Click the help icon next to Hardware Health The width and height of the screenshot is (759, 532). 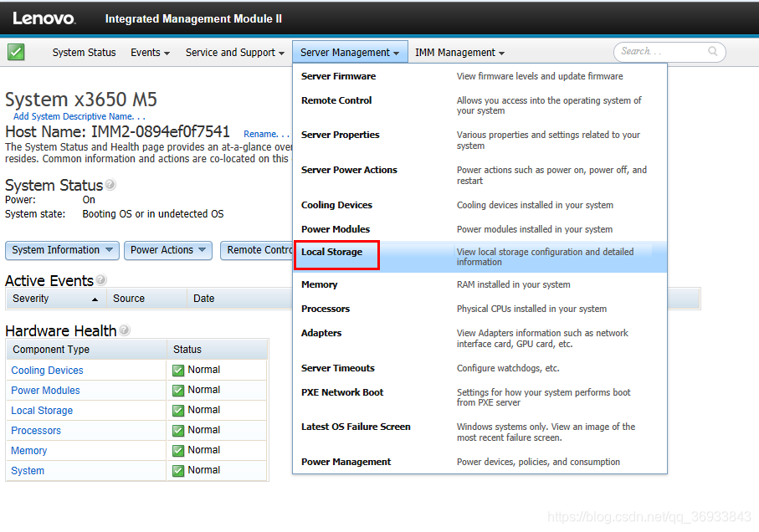coord(125,330)
